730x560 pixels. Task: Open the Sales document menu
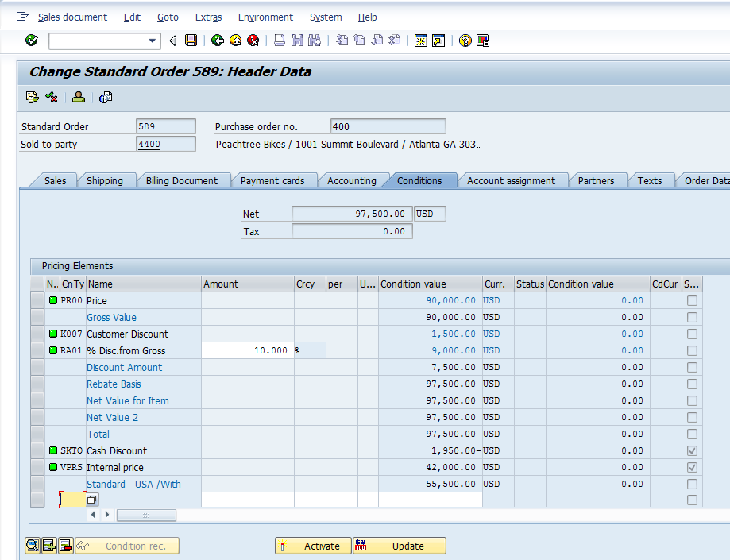click(72, 17)
